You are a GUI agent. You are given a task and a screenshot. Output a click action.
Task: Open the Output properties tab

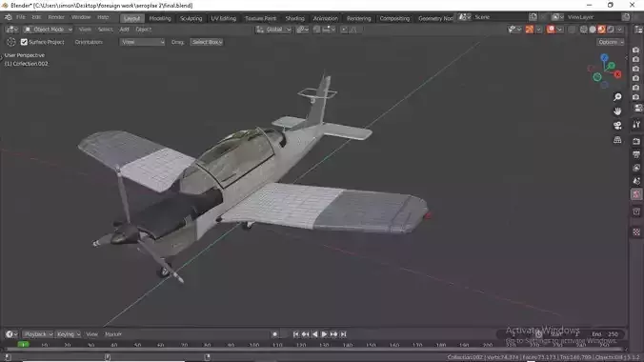(636, 154)
